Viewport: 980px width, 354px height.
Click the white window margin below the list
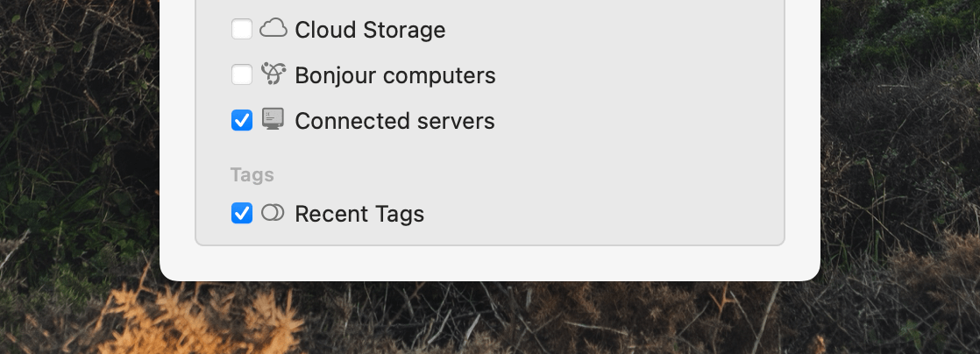click(x=490, y=262)
